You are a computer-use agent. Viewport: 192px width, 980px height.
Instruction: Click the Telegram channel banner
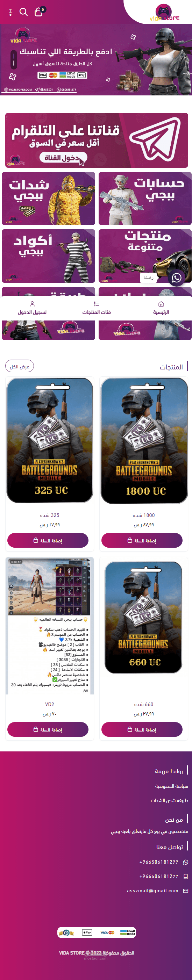[97, 140]
